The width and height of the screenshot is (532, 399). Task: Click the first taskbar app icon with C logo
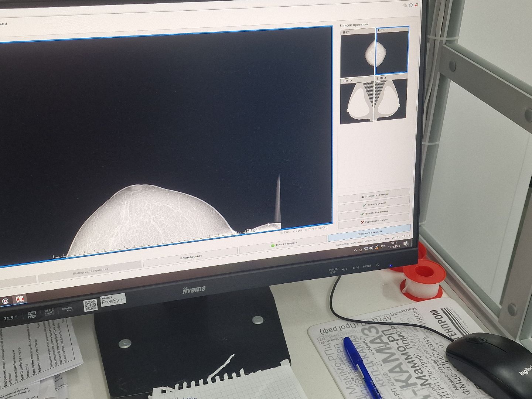5,301
